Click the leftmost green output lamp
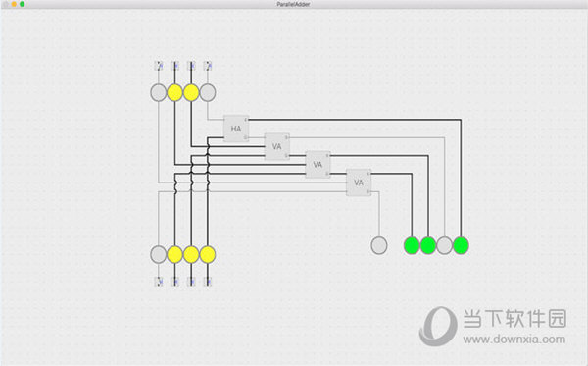 (412, 245)
